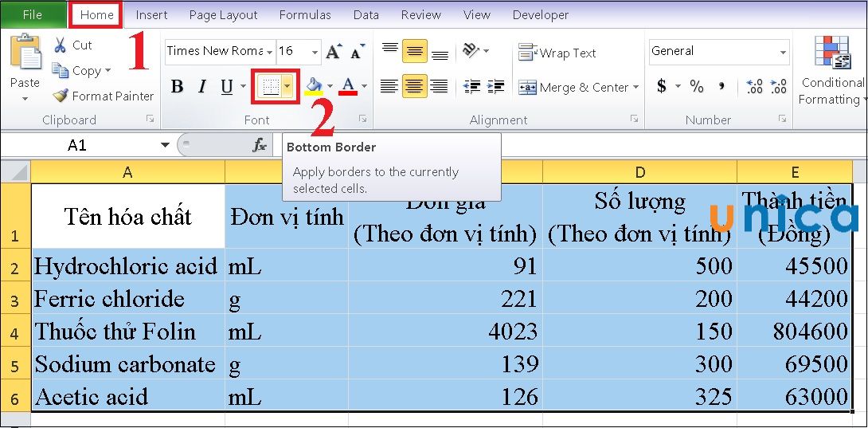Open the Formulas ribbon tab

[305, 14]
